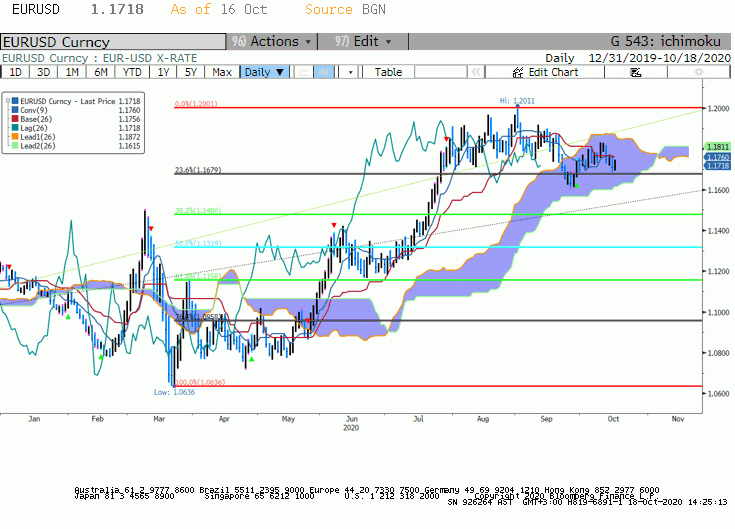Screen dimensions: 735x529
Task: Open the annotations toolbar icon
Action: pos(635,72)
